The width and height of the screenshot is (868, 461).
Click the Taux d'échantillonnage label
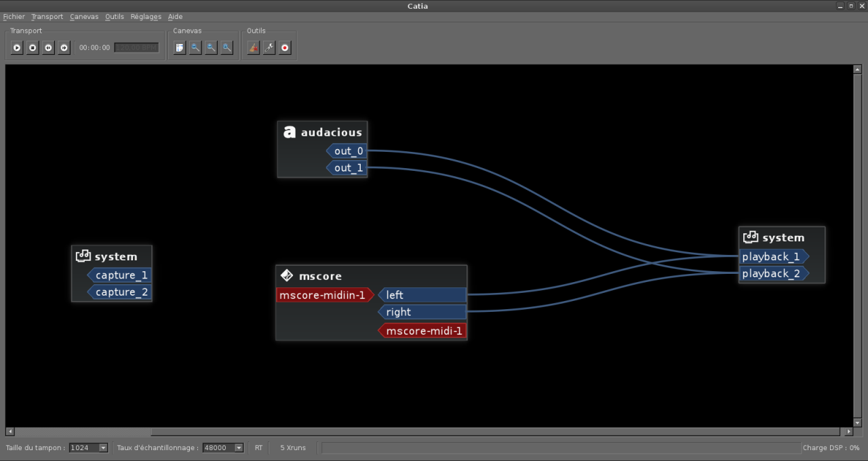[x=157, y=447]
